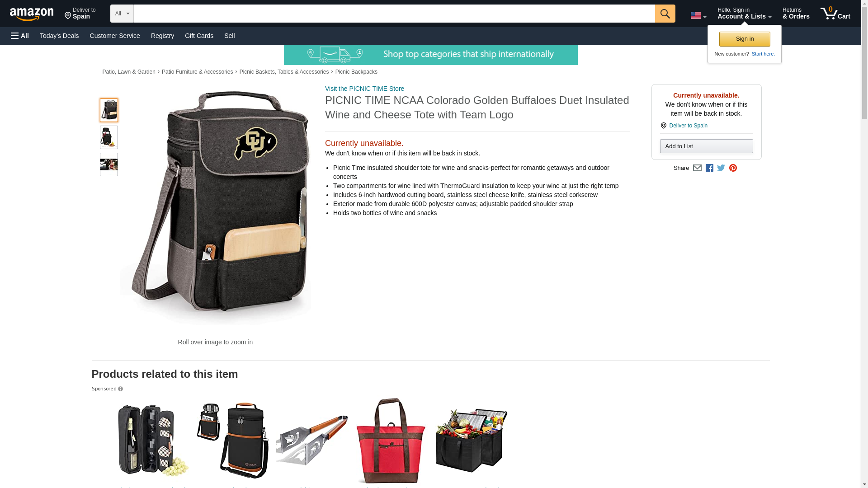Expand the search category All dropdown
Image resolution: width=868 pixels, height=488 pixels.
pyautogui.click(x=122, y=14)
